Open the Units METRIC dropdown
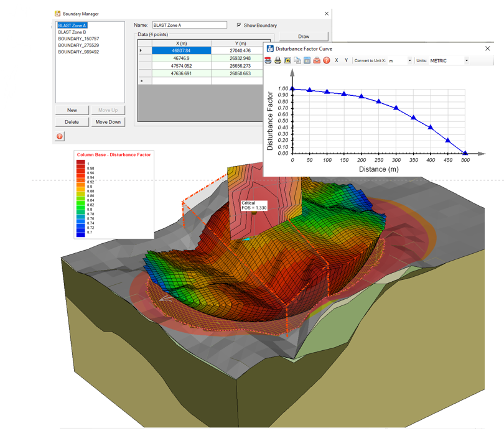Screen dimensions: 504x441 tap(467, 60)
